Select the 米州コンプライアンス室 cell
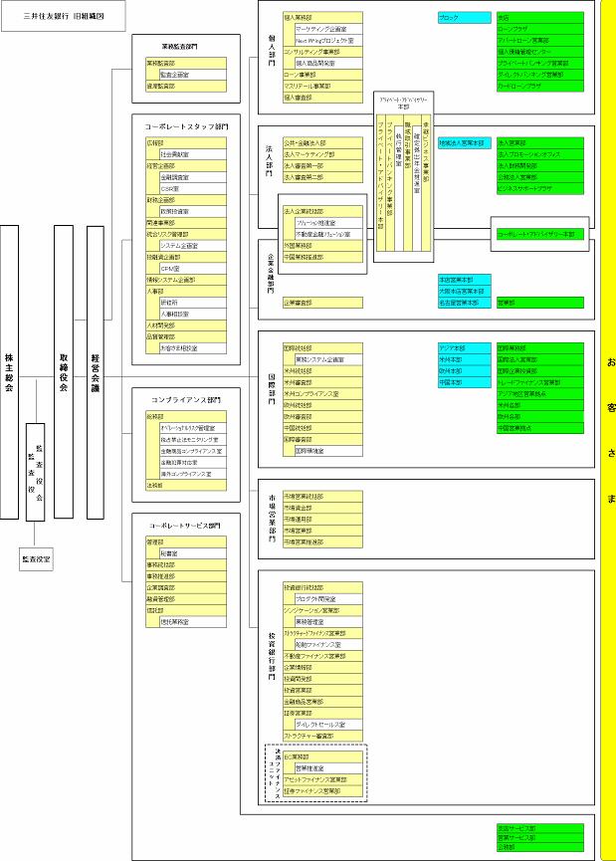The image size is (616, 861). click(x=322, y=394)
